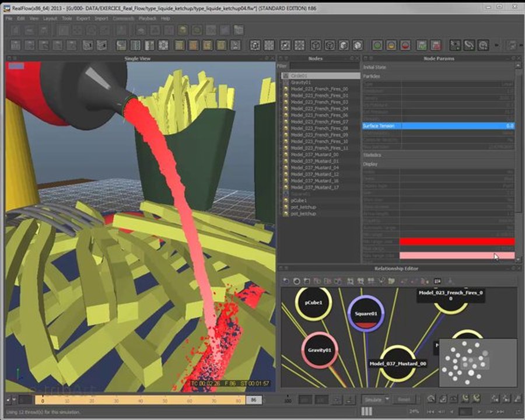Select the Model_037_Mustard_00 node in the Relationship Editor

398,364
